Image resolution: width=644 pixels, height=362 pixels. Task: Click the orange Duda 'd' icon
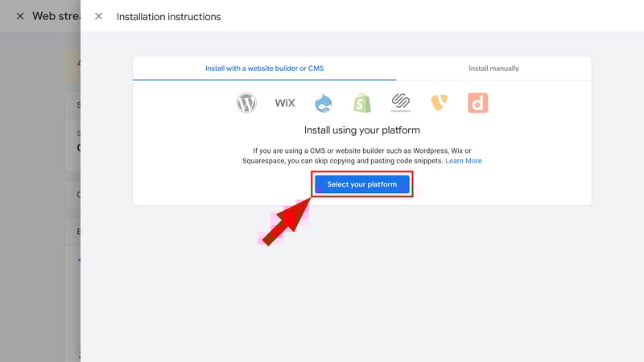coord(478,103)
